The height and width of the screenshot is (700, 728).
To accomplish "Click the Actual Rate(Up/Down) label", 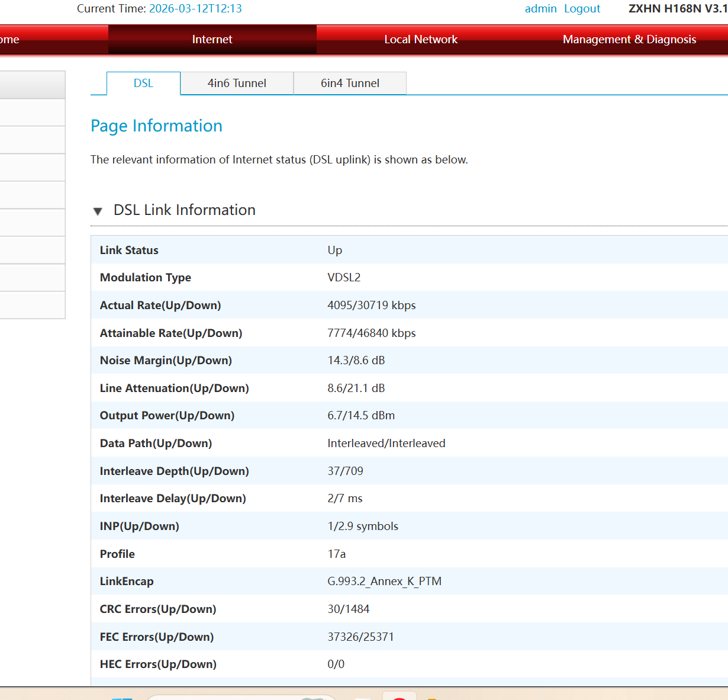I will (x=160, y=305).
